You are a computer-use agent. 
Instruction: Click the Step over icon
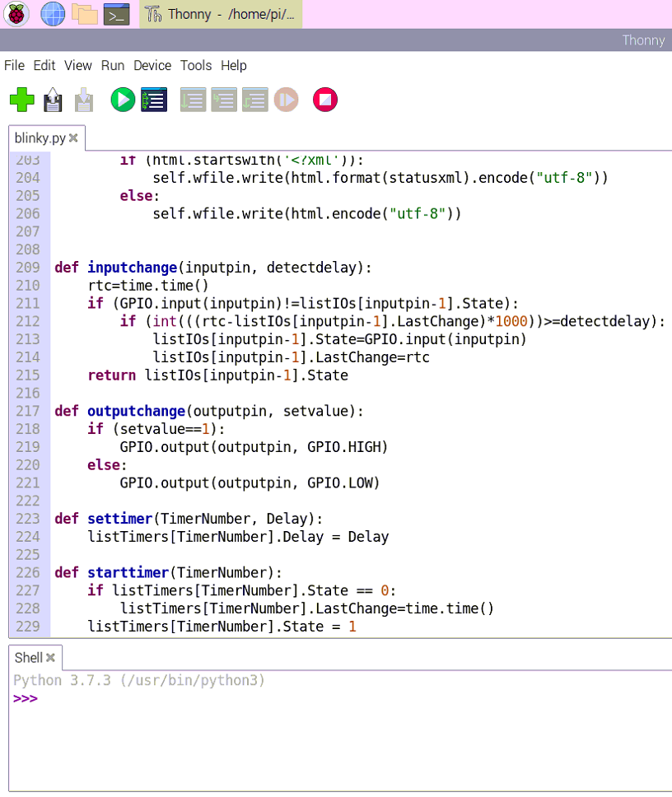pos(192,100)
